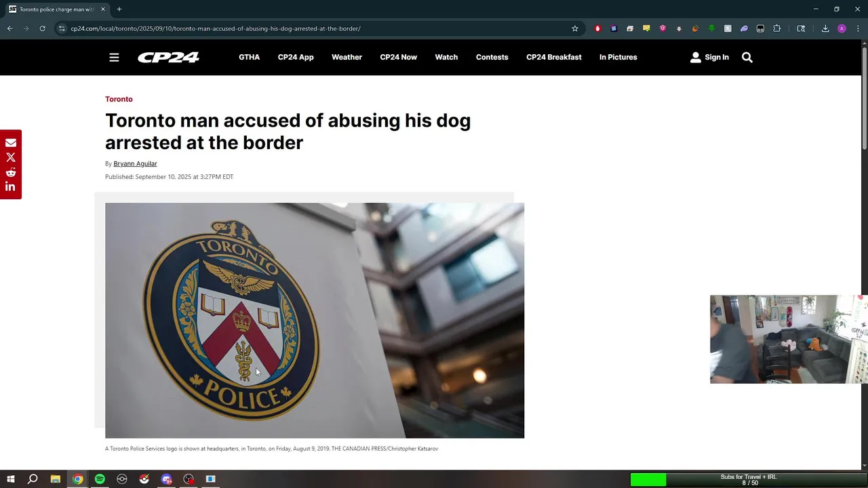Click the Sign In button
The image size is (868, 488).
pos(709,58)
